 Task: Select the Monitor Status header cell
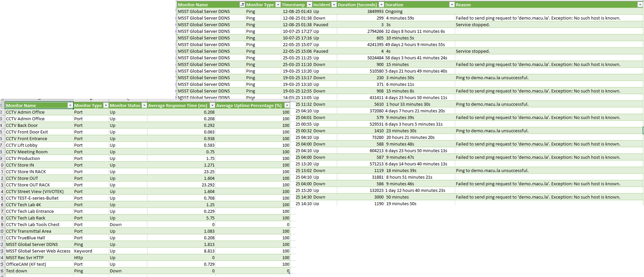click(125, 105)
